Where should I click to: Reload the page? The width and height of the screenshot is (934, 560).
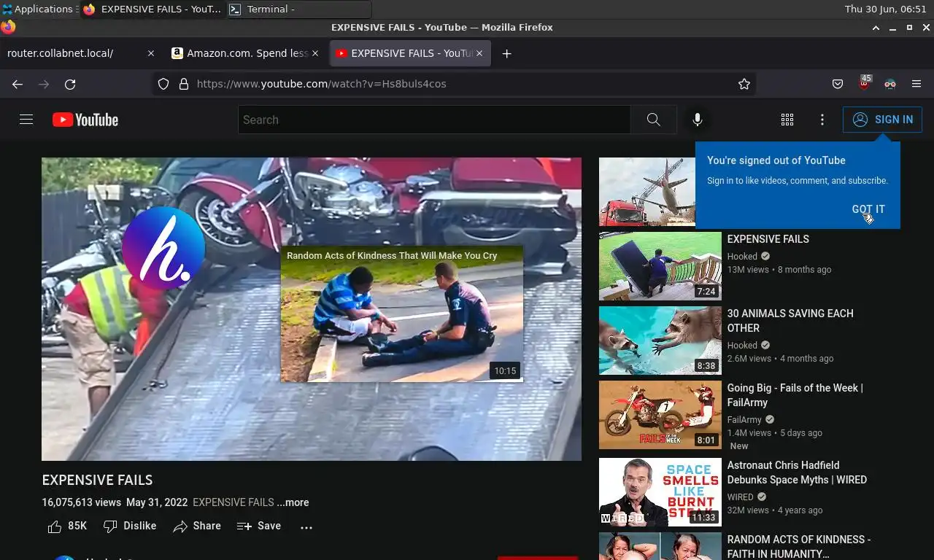70,84
